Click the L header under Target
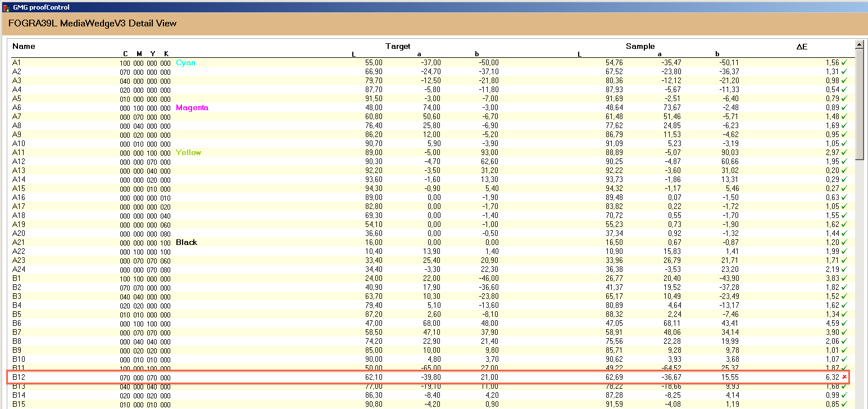This screenshot has height=409, width=868. pyautogui.click(x=354, y=54)
